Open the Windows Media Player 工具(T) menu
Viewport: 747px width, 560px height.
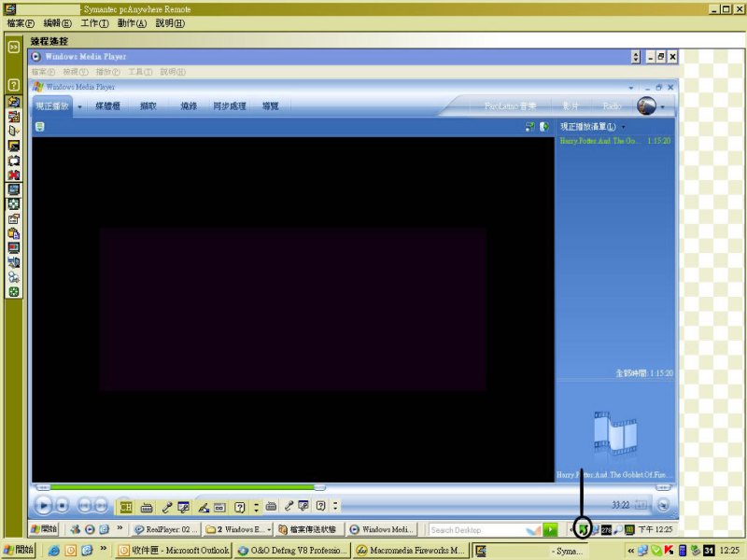coord(140,72)
